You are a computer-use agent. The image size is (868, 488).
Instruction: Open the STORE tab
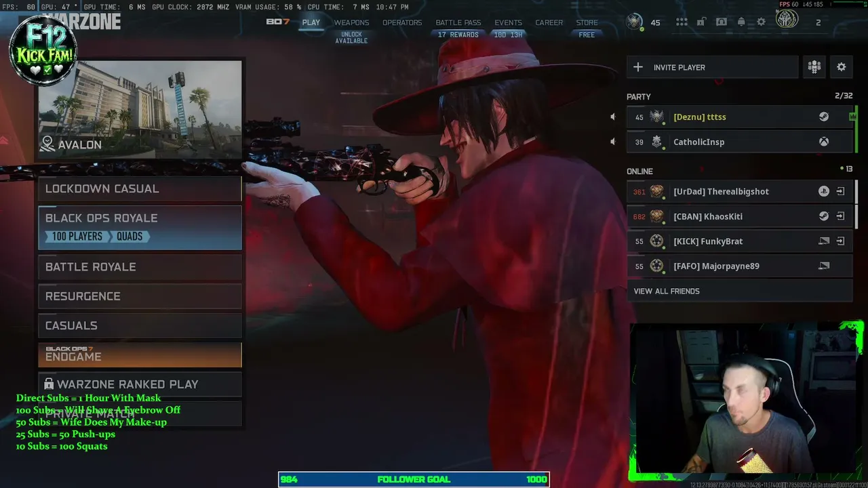pos(587,22)
